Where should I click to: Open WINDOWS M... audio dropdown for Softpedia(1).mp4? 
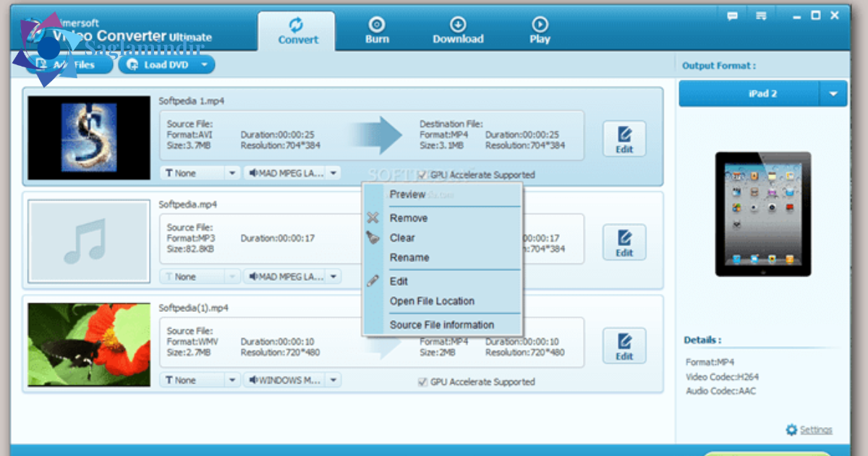click(x=292, y=380)
